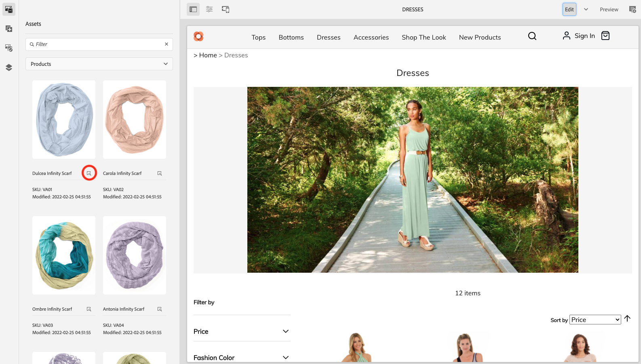Screen dimensions: 641x364
Task: Open details icon for Antonia Infinity Scarf
Action: (x=160, y=309)
